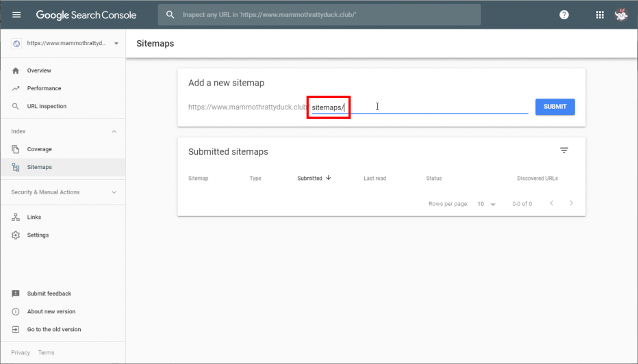Click the URL inspection magnifier icon
Image resolution: width=638 pixels, height=364 pixels.
pyautogui.click(x=16, y=106)
